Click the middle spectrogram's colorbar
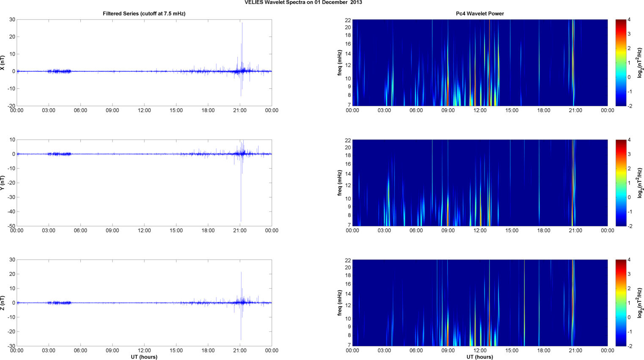Image resolution: width=644 pixels, height=360 pixels. (620, 183)
